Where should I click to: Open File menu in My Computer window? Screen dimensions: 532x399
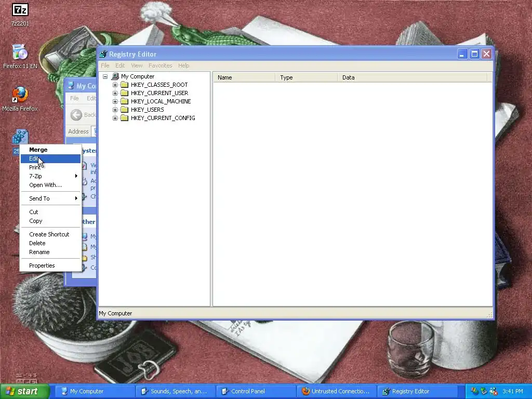[74, 98]
